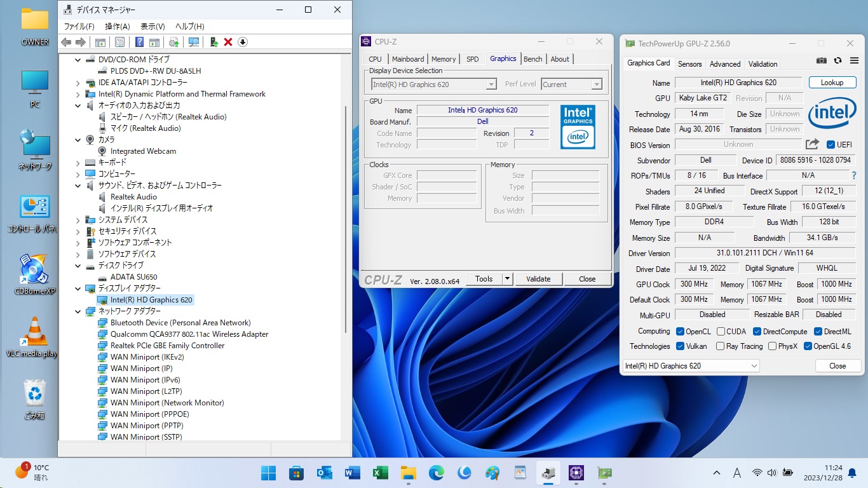The image size is (868, 488).
Task: Click the GPU-Z refresh icon
Action: (837, 60)
